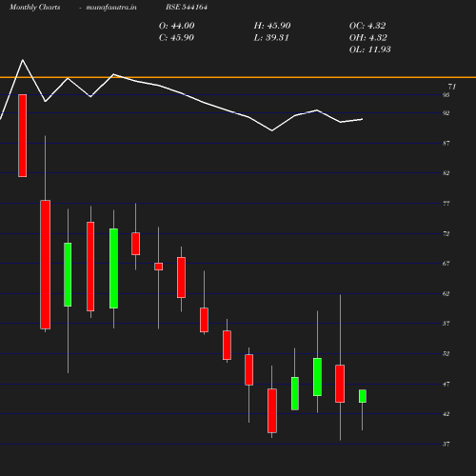The height and width of the screenshot is (476, 476).
Task: Click the '52' price axis label
Action: click(x=446, y=353)
